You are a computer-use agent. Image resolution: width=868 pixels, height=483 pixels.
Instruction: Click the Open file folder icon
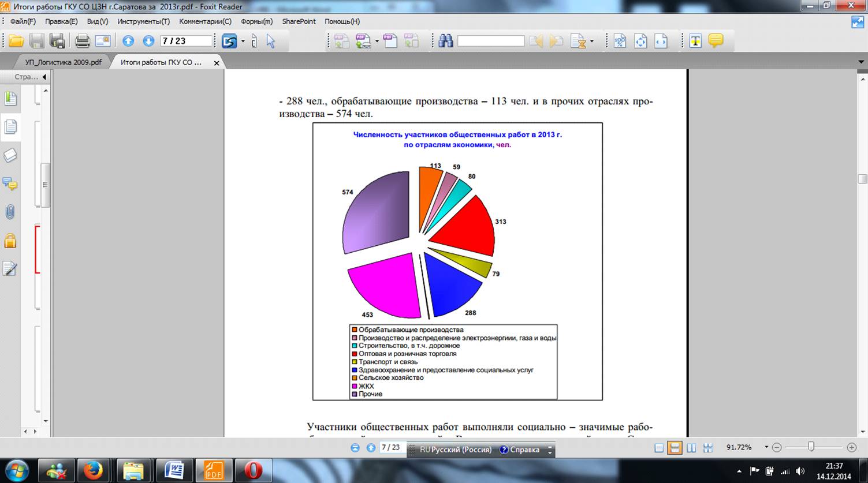tap(16, 41)
